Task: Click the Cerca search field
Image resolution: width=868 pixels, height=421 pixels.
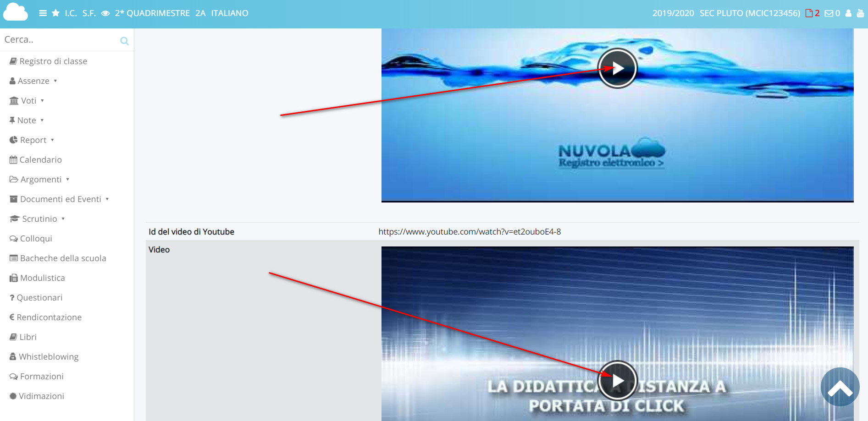Action: [60, 40]
